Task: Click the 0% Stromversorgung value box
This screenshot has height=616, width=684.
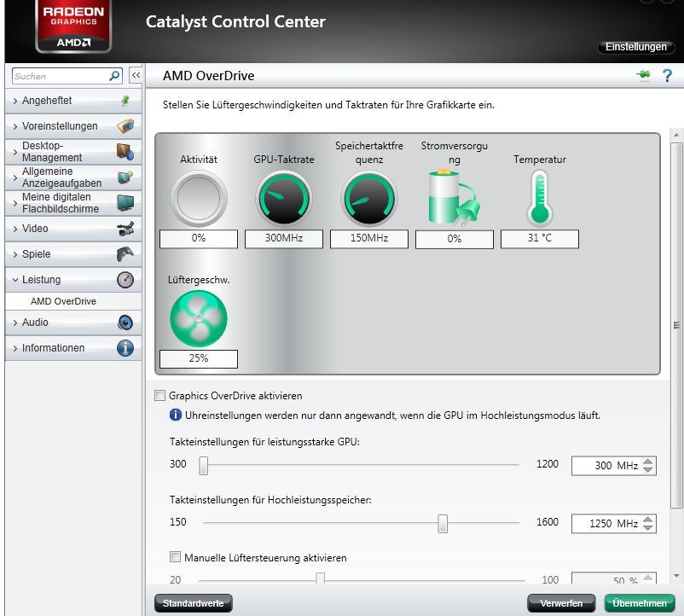Action: 454,239
